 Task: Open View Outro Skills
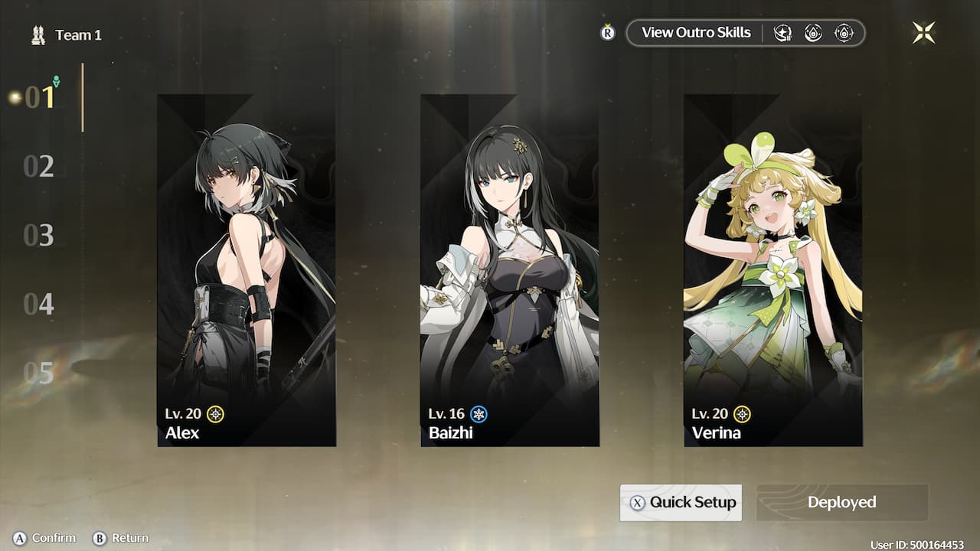pyautogui.click(x=696, y=33)
